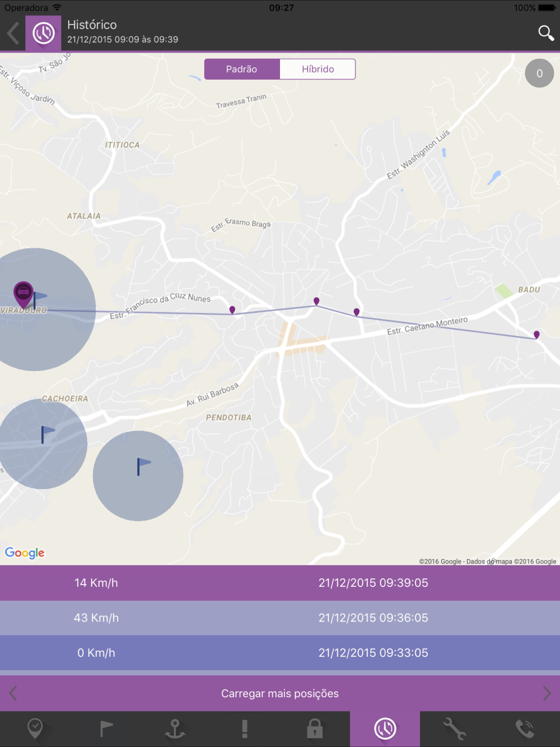
Task: Tap the Operadora carrier label
Action: pos(26,8)
